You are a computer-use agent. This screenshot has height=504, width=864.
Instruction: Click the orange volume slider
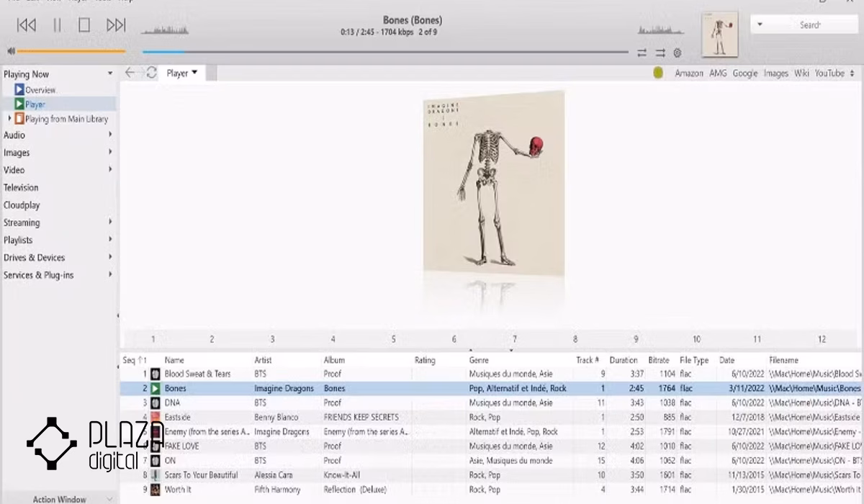coord(71,51)
